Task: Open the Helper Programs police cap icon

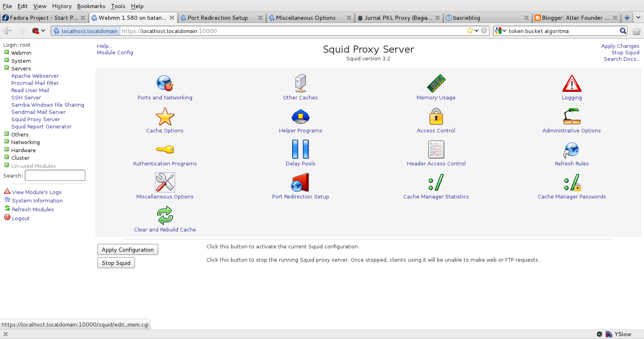Action: pos(300,116)
